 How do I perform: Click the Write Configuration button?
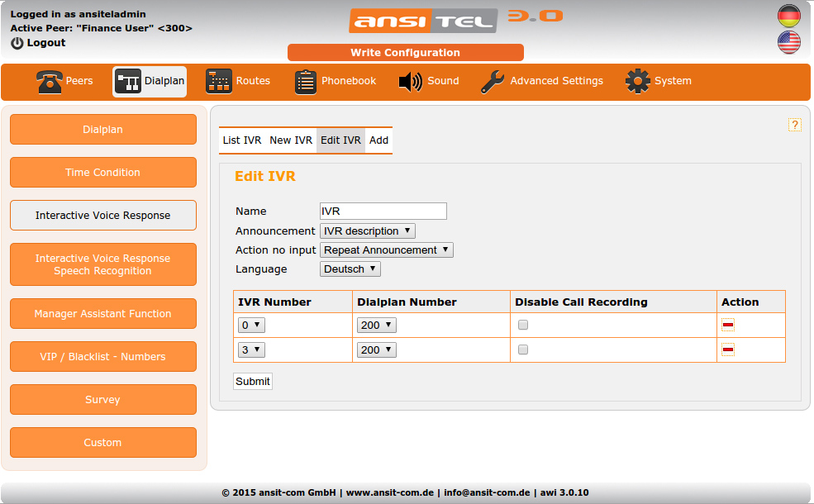[x=405, y=53]
